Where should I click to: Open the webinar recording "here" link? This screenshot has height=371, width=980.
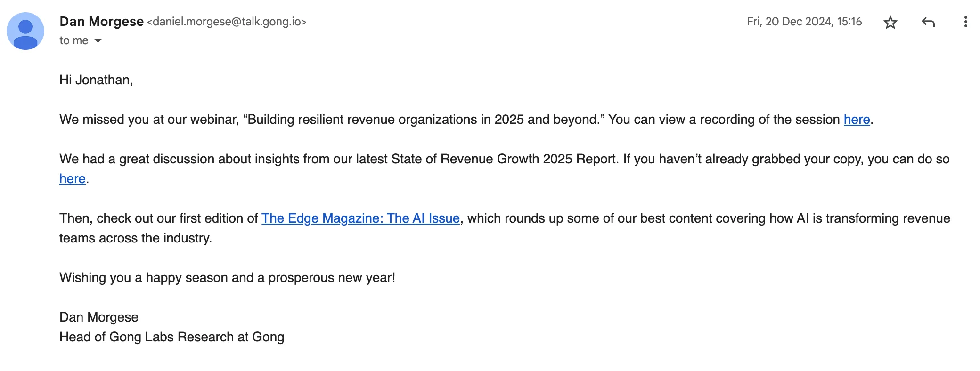coord(856,120)
